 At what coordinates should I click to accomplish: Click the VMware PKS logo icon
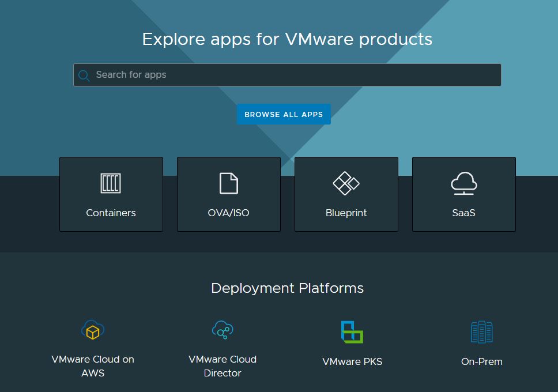[352, 331]
